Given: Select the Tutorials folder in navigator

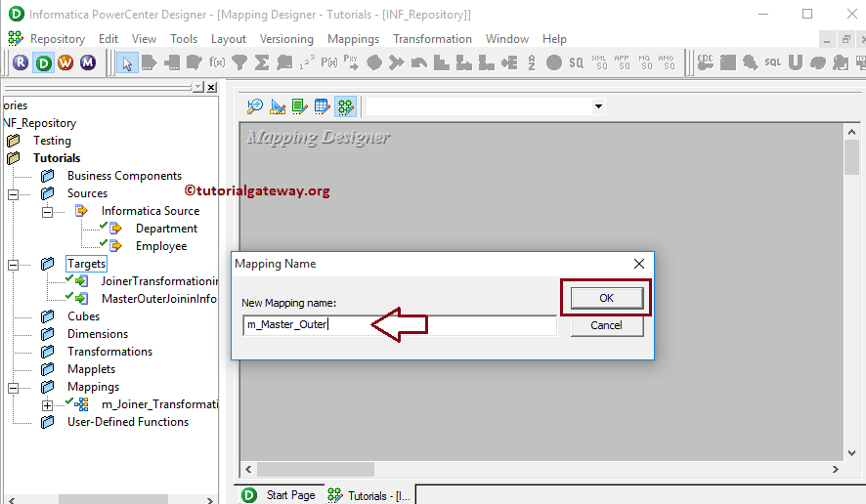Looking at the screenshot, I should pos(57,158).
